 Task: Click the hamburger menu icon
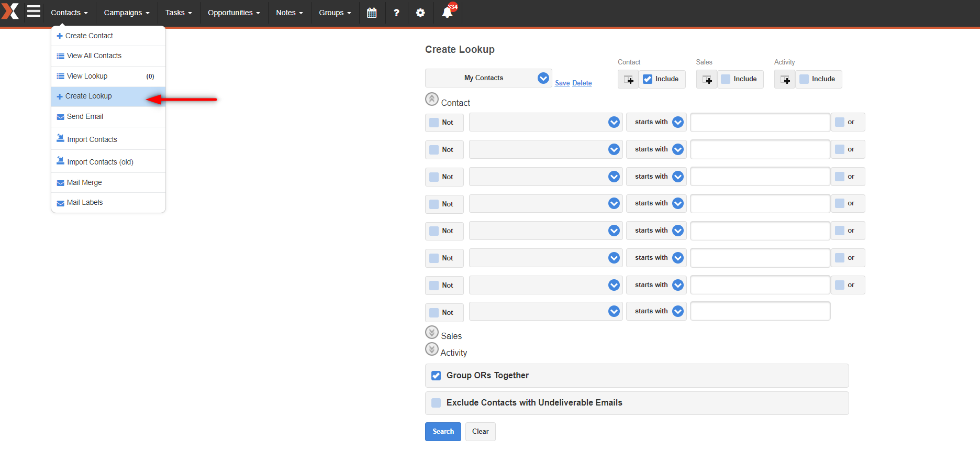click(34, 12)
